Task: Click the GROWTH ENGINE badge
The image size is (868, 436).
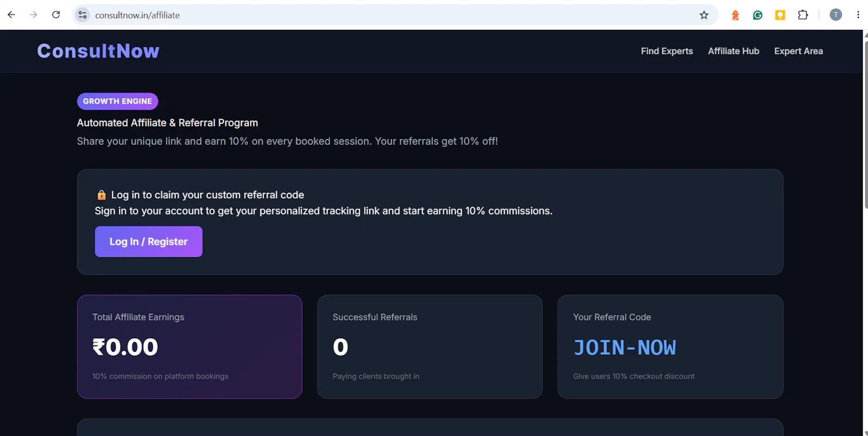Action: point(118,101)
